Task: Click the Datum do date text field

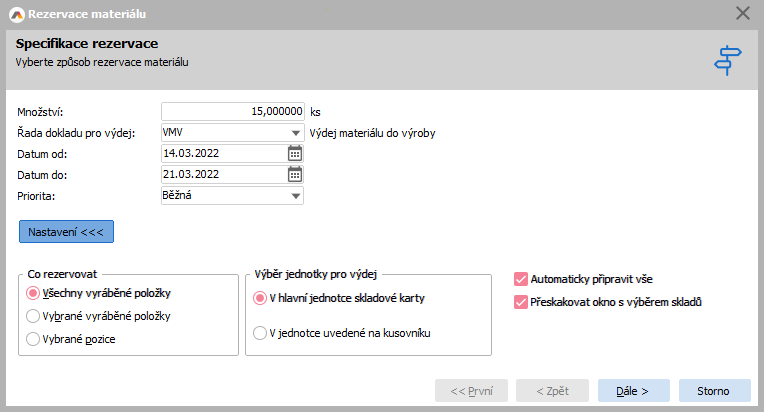Action: [x=222, y=174]
